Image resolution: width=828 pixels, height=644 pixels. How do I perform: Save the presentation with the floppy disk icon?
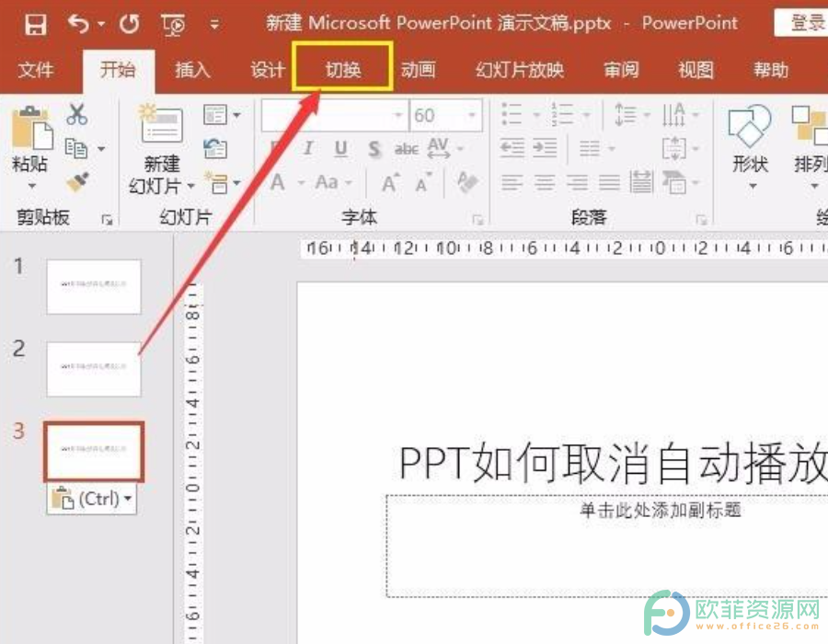coord(35,24)
